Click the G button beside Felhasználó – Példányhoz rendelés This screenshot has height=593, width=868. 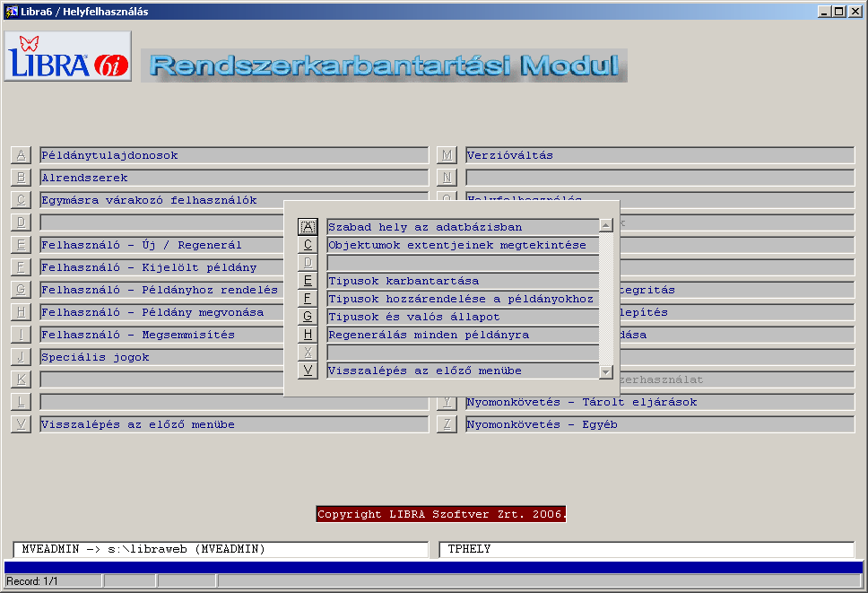pyautogui.click(x=21, y=290)
